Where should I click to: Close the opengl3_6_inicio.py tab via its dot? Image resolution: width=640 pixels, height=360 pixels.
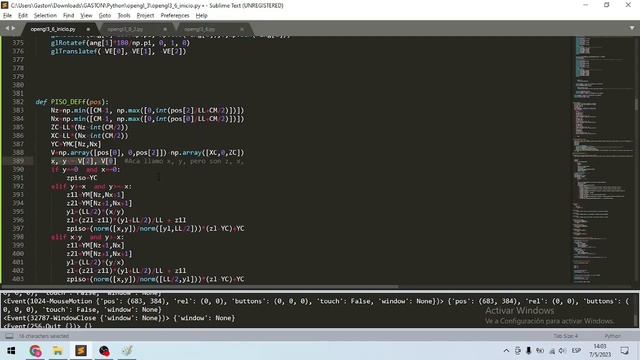(88, 29)
